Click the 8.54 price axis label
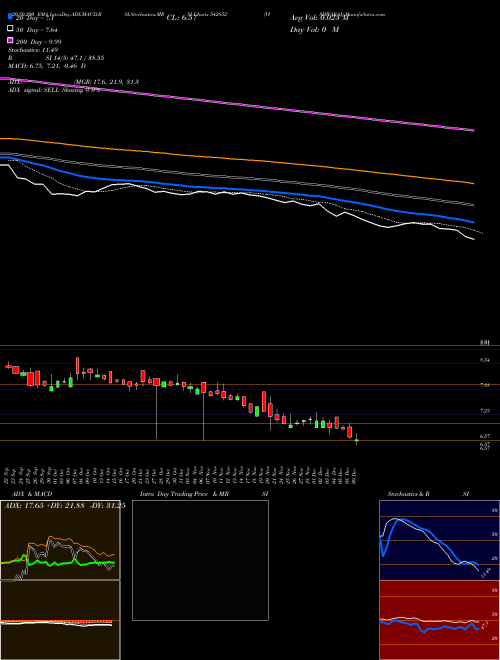 [x=485, y=360]
